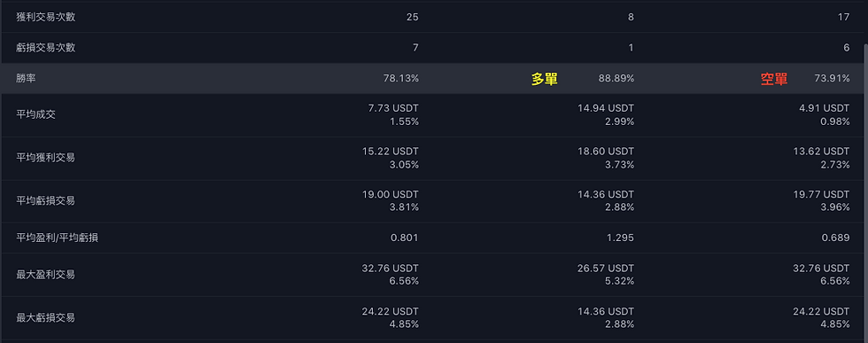The image size is (868, 343).
Task: Click the yellow 多單 label
Action: pos(544,79)
